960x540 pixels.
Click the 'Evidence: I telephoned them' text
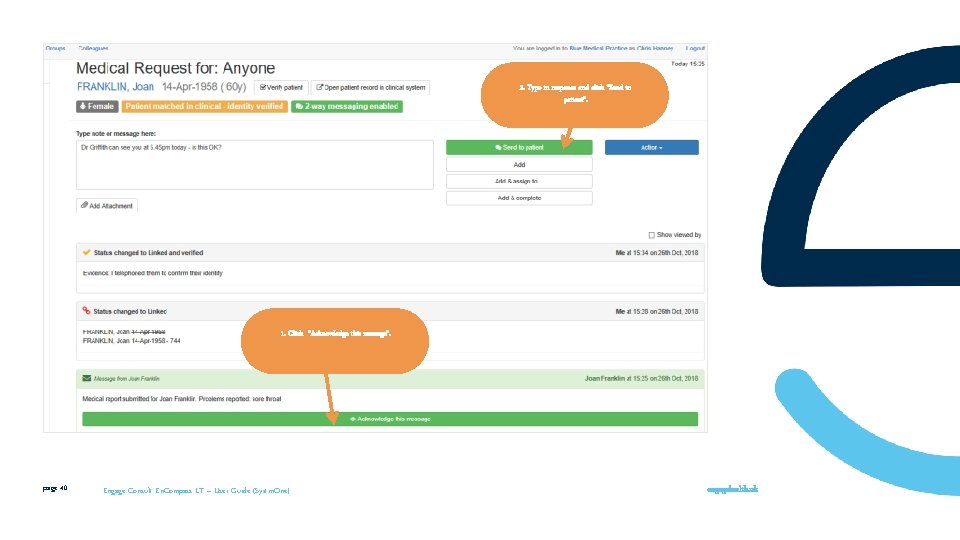(152, 273)
